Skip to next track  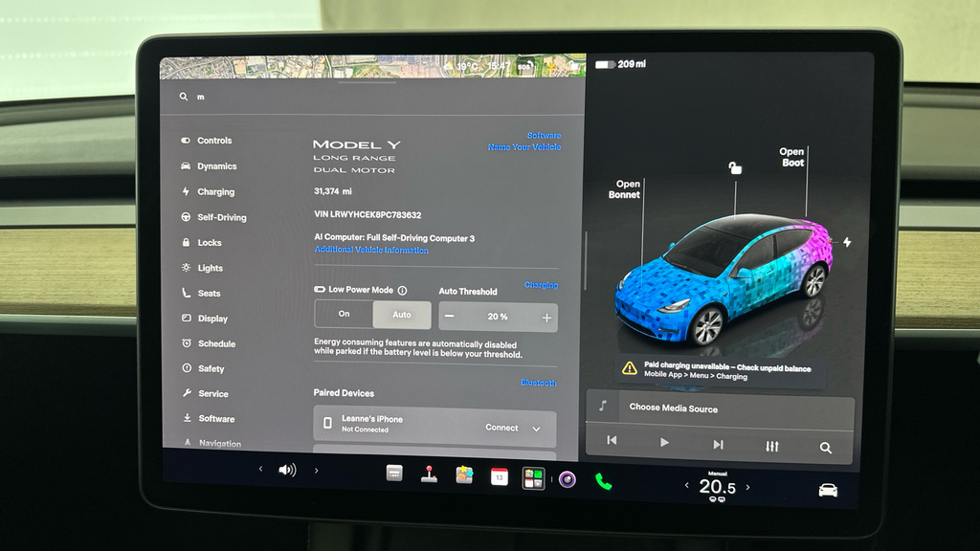click(718, 444)
